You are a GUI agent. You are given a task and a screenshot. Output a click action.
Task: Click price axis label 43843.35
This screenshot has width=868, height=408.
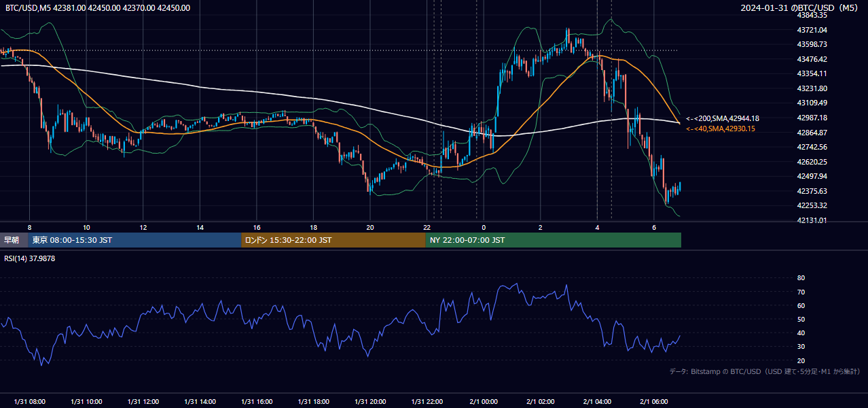click(x=812, y=15)
